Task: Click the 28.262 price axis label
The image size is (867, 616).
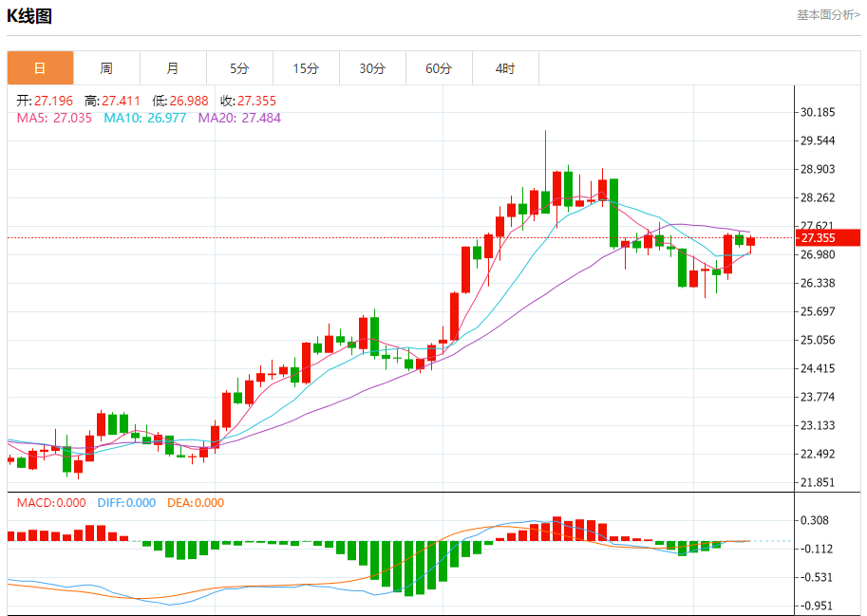Action: 818,197
